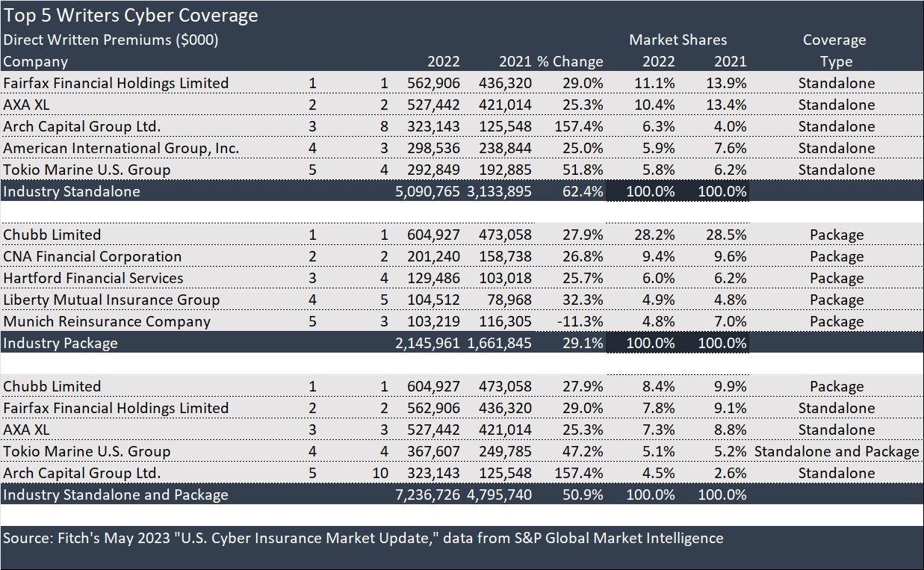
Task: Click Tokio Marine's 'Standalone and Package' coverage cell
Action: point(836,451)
